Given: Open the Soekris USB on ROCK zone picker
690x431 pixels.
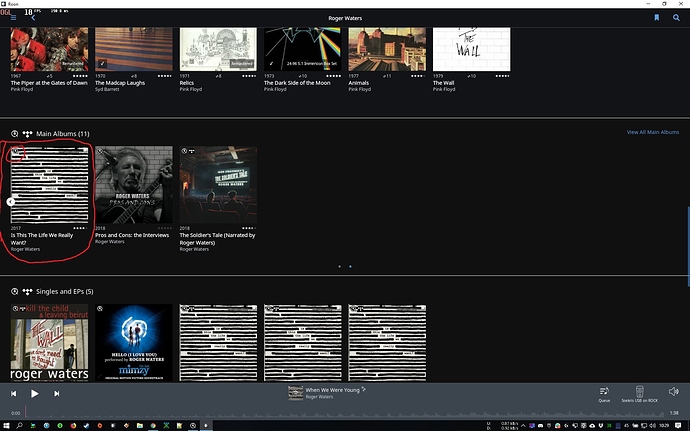Looking at the screenshot, I should pyautogui.click(x=639, y=394).
